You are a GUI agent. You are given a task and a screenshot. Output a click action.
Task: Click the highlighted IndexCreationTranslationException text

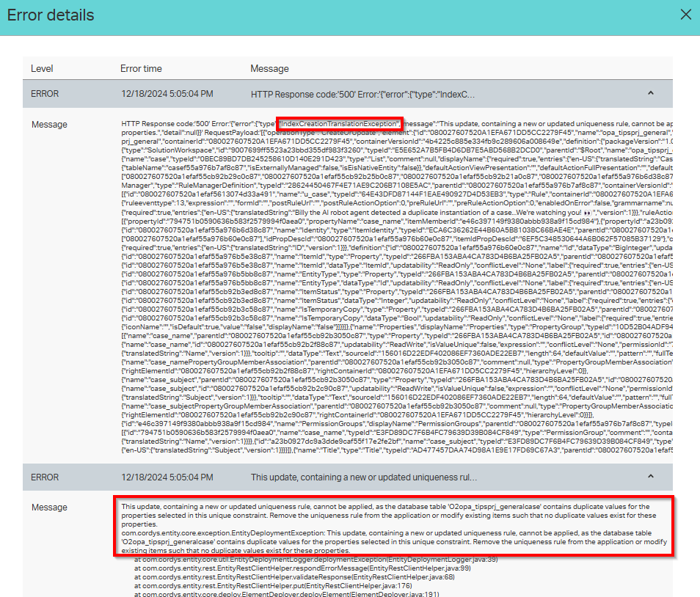coord(340,122)
